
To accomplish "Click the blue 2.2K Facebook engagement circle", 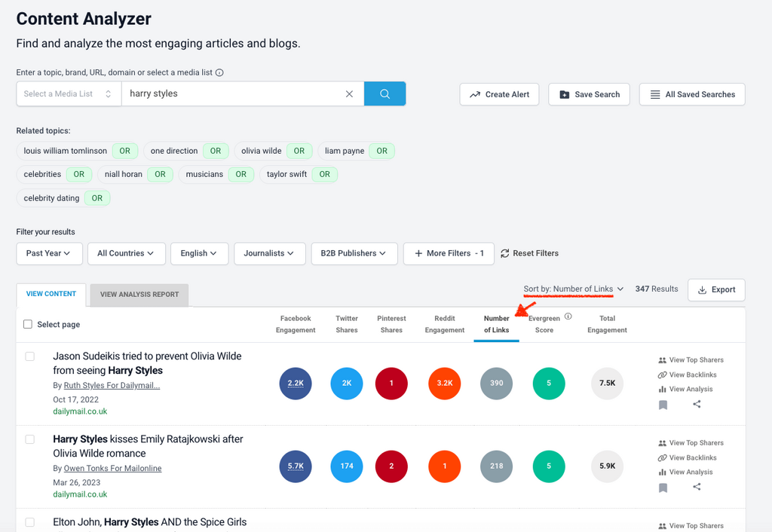I will pos(295,383).
